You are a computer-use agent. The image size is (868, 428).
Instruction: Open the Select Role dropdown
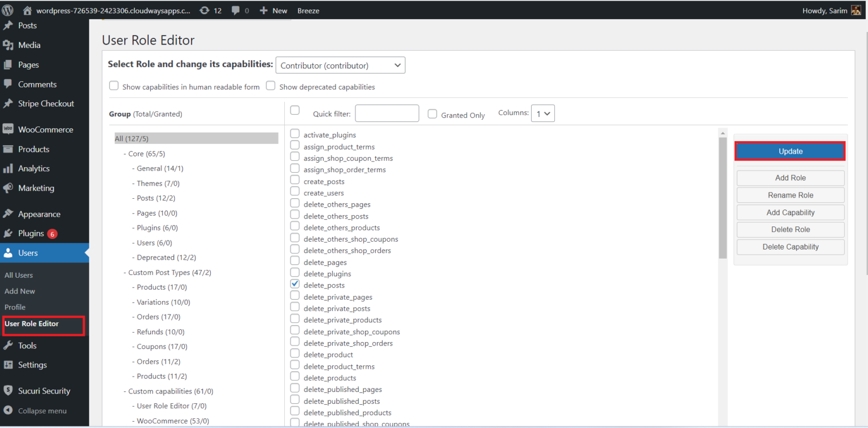click(340, 65)
